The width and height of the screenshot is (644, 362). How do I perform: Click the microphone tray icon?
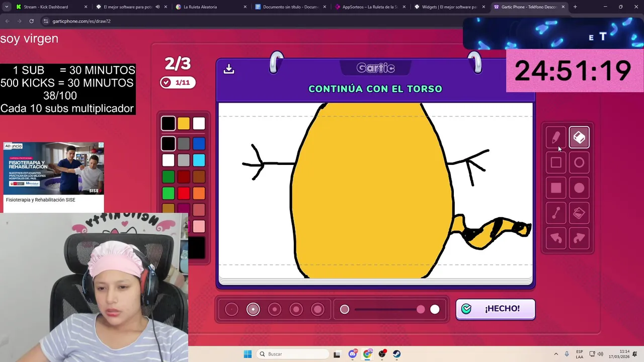click(x=567, y=354)
